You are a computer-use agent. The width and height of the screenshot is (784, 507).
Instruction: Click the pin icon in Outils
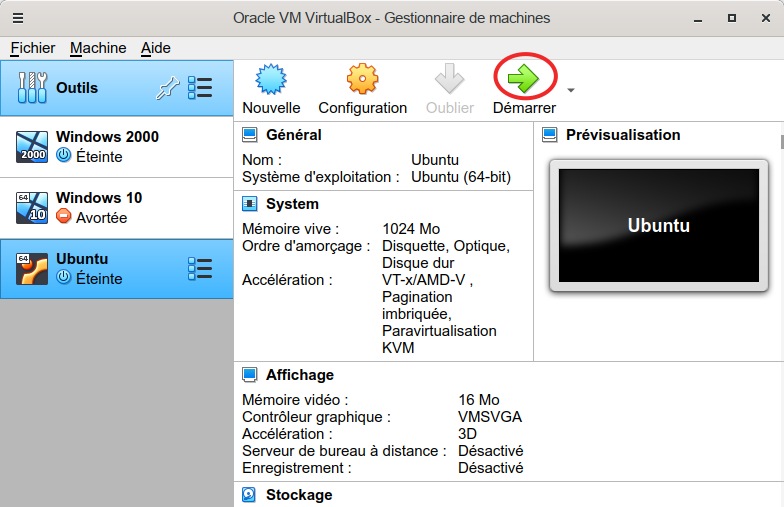pyautogui.click(x=166, y=88)
